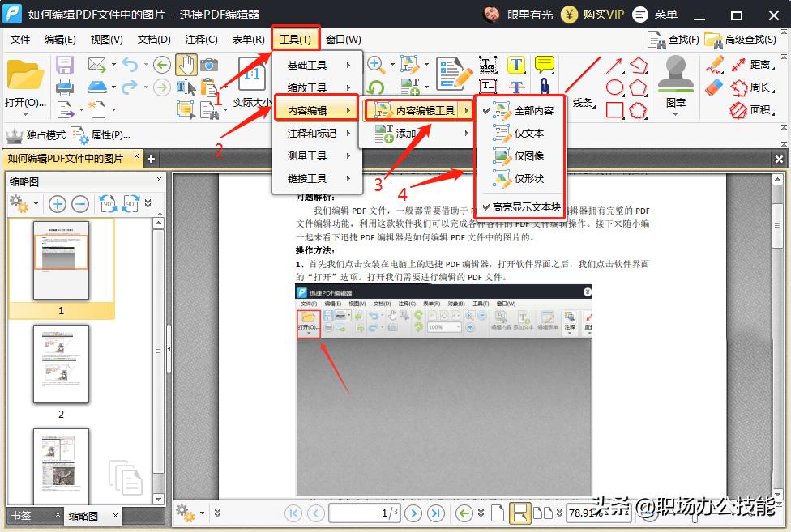Screen dimensions: 791x532
Task: Choose the distance (距离) measuring tool
Action: (760, 65)
